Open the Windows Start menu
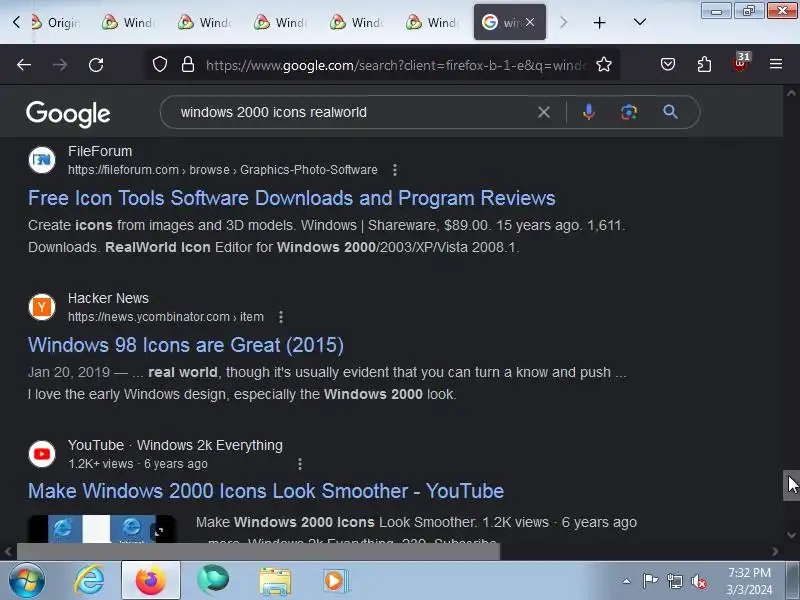 (x=26, y=581)
